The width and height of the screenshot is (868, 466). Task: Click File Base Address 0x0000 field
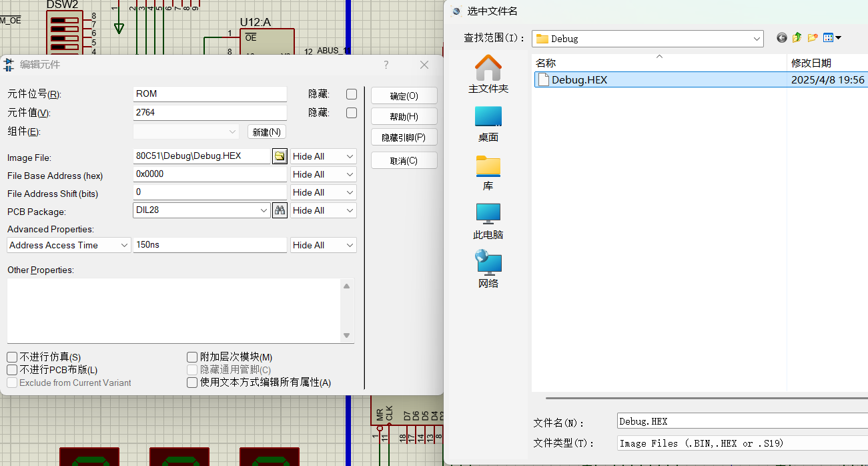pos(210,174)
